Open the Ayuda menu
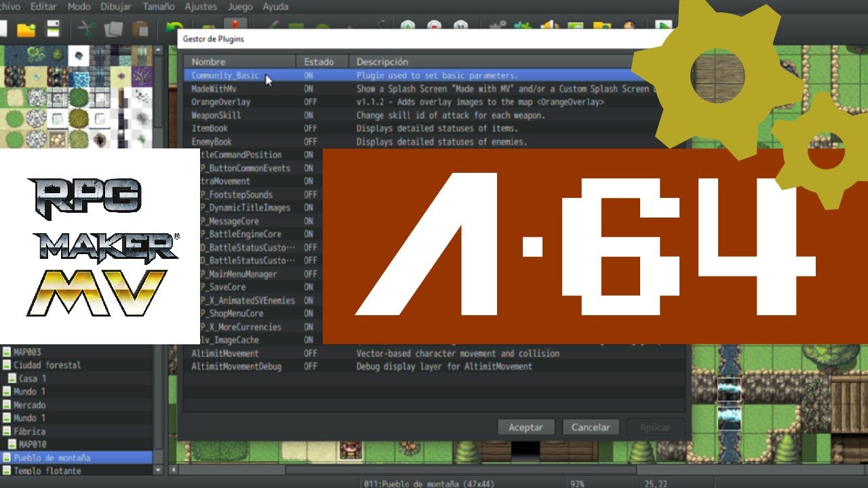Screen dimensions: 868x488 tap(275, 7)
